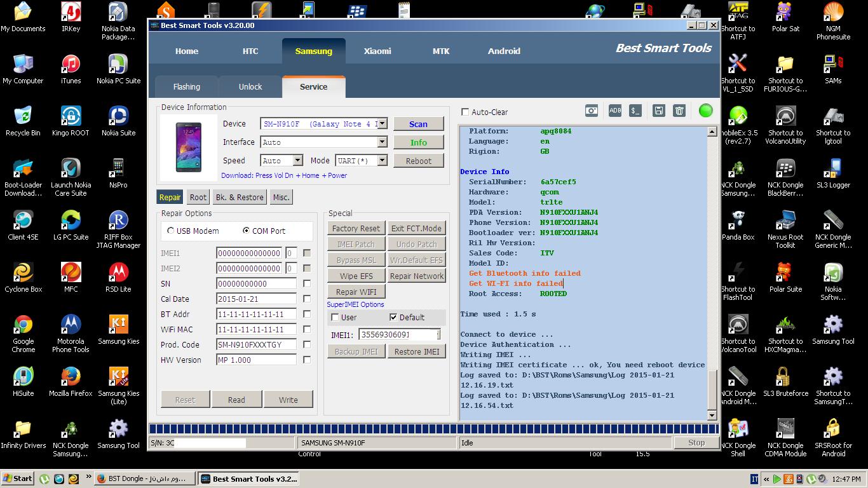The width and height of the screenshot is (868, 488).
Task: Click the log panel vertical scrollbar
Action: click(x=712, y=273)
